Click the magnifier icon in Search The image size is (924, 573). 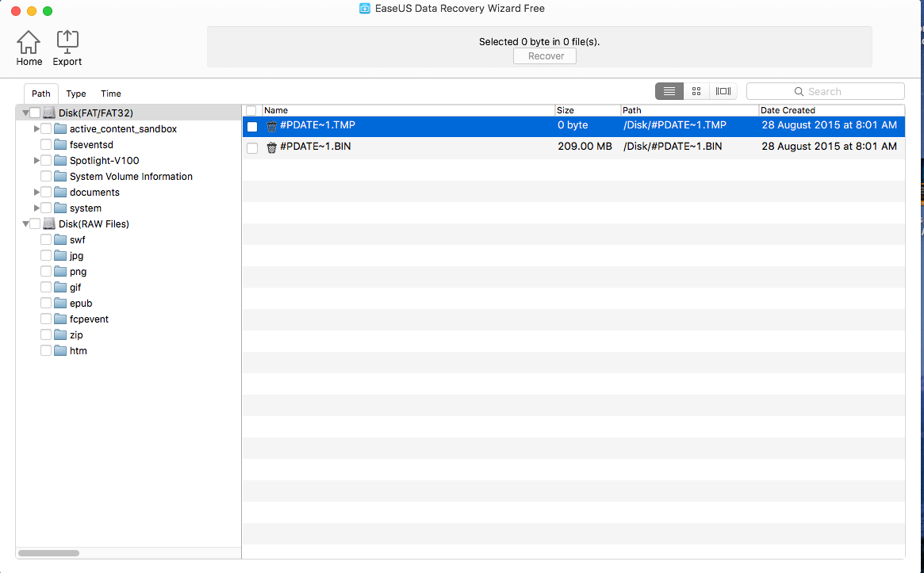(x=799, y=91)
